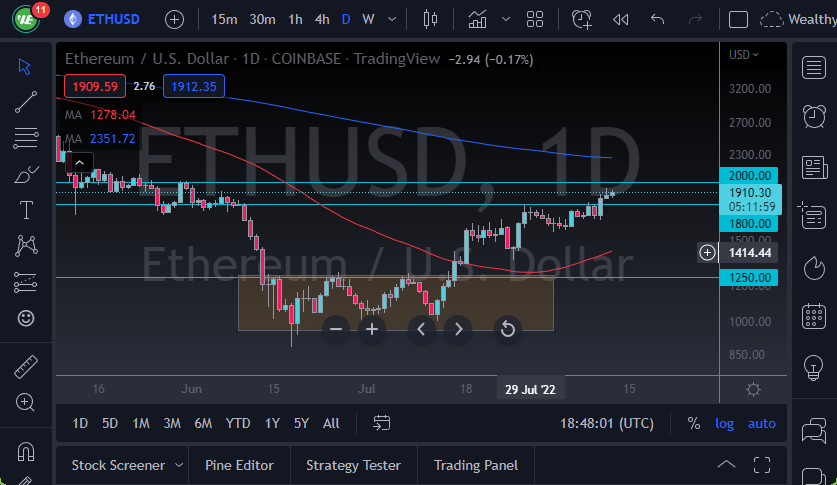Switch to 1h timeframe
The image size is (837, 485).
[295, 20]
